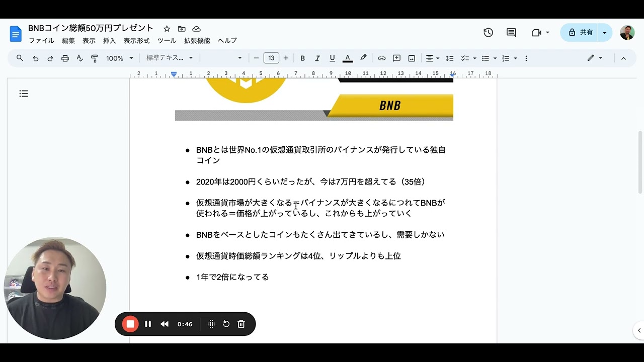Expand checklist options arrow
This screenshot has width=644, height=362.
click(474, 58)
